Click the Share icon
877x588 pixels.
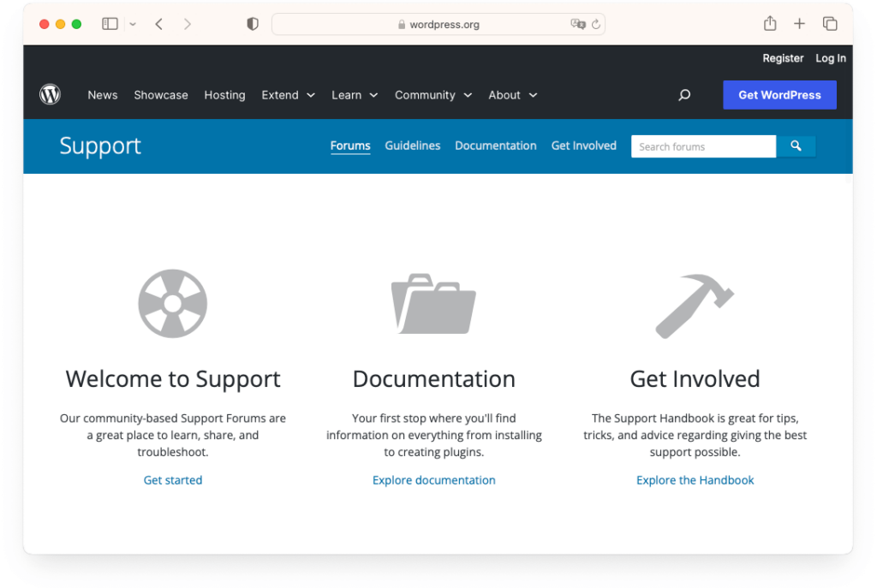point(770,23)
